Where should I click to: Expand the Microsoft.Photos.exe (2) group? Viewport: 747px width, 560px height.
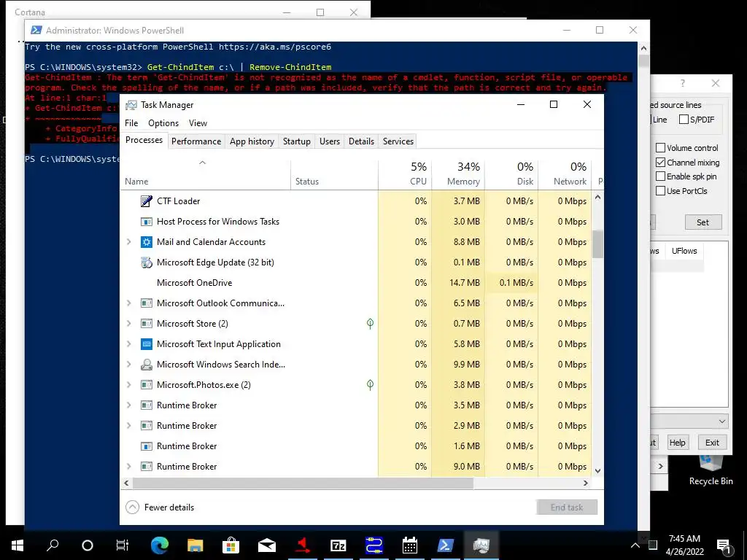click(x=128, y=385)
